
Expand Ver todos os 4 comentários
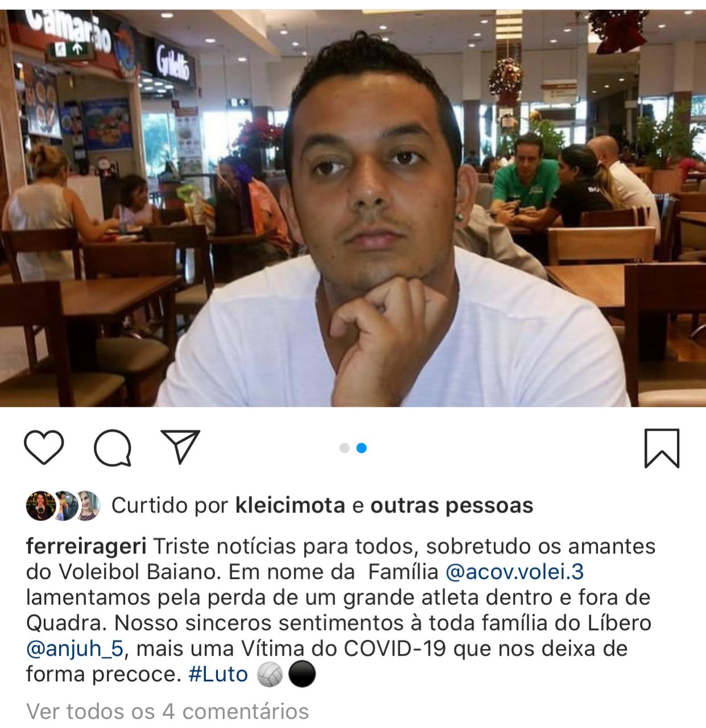tap(168, 711)
